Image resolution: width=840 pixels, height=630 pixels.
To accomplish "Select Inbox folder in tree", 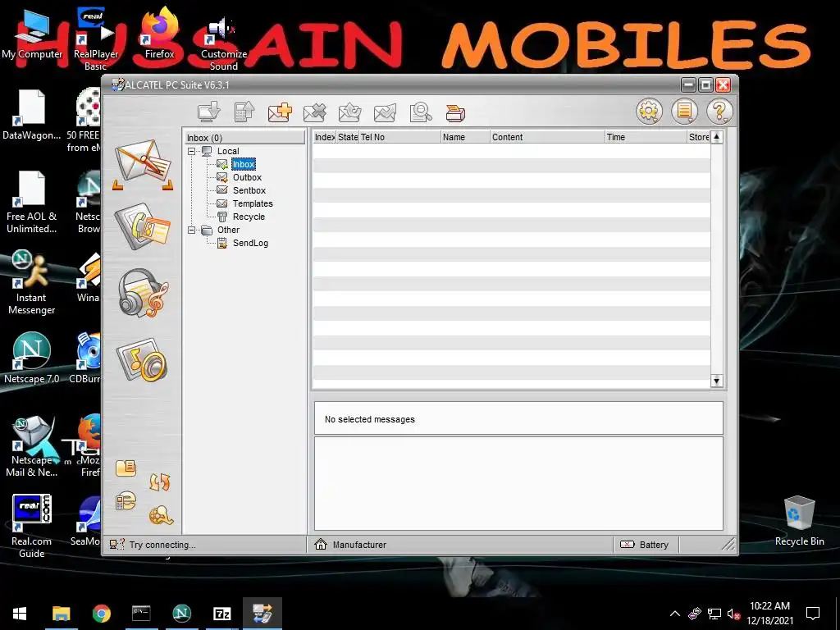I will pos(243,164).
